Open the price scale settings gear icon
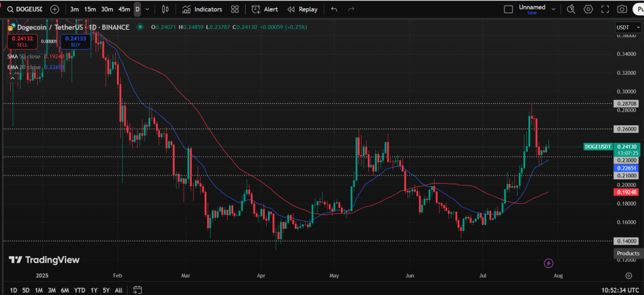The width and height of the screenshot is (644, 295). (x=628, y=276)
